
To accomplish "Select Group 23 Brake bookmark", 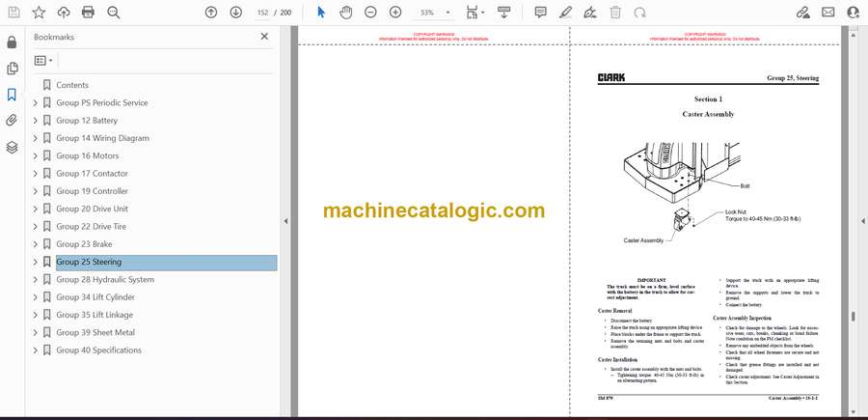I will (x=84, y=244).
